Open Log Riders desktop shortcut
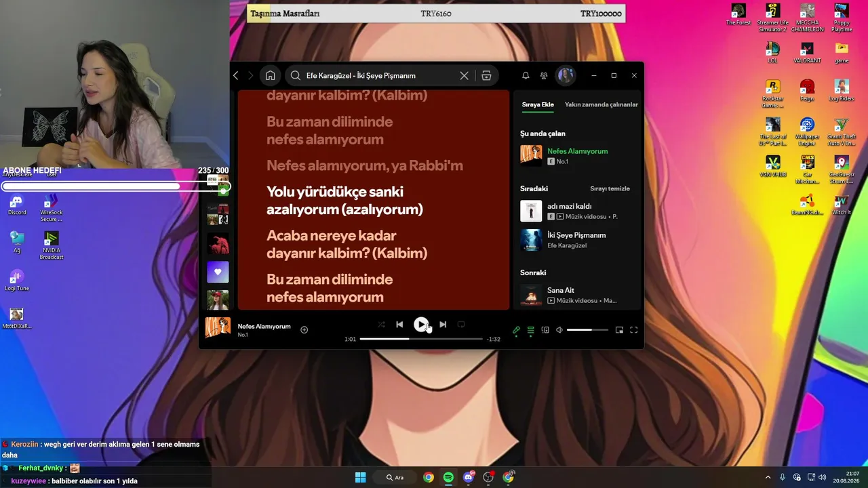 (842, 90)
